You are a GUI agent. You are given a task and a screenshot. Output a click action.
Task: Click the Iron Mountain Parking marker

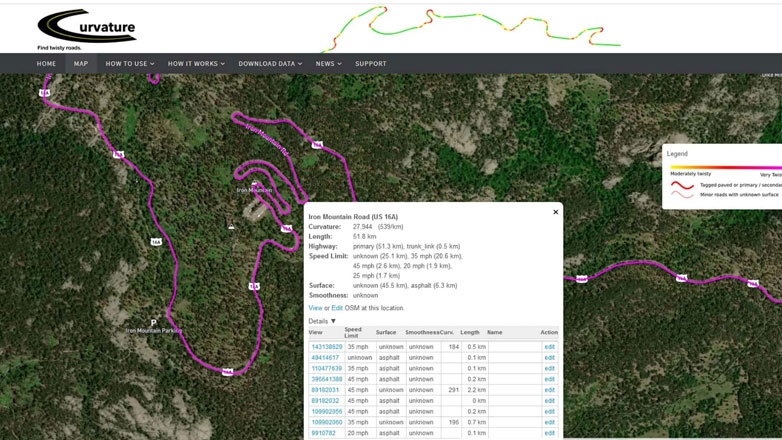point(153,323)
